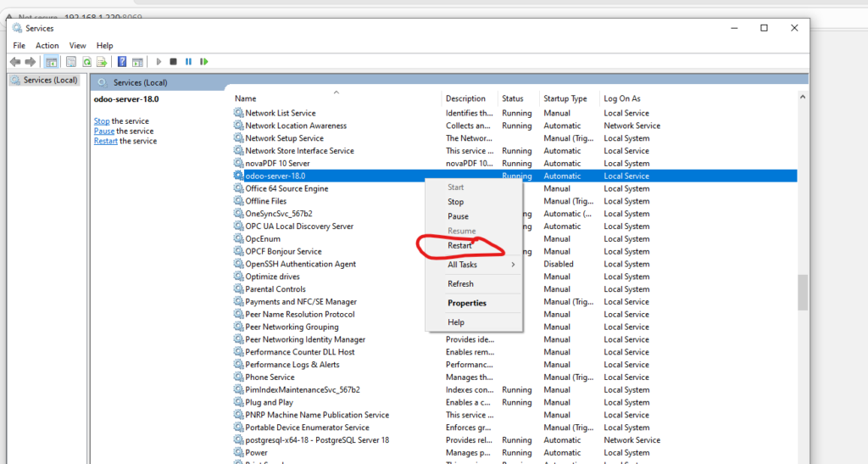Sort list by the Startup Type column
The width and height of the screenshot is (868, 464).
[x=565, y=98]
